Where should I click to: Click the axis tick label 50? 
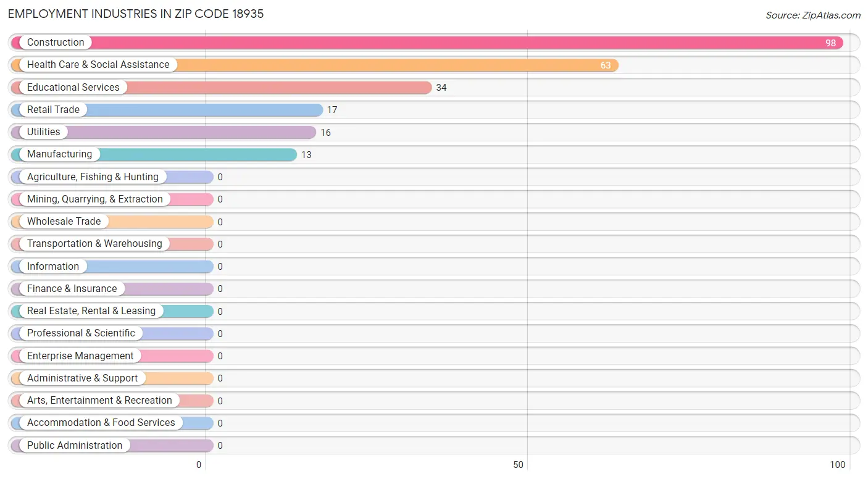coord(519,465)
